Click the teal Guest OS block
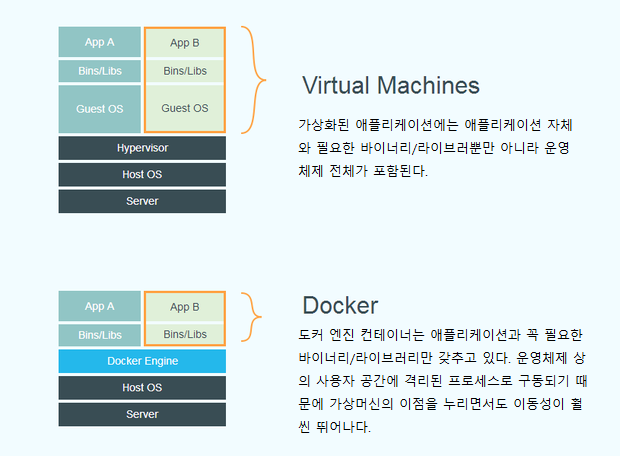620x456 pixels. pos(100,109)
